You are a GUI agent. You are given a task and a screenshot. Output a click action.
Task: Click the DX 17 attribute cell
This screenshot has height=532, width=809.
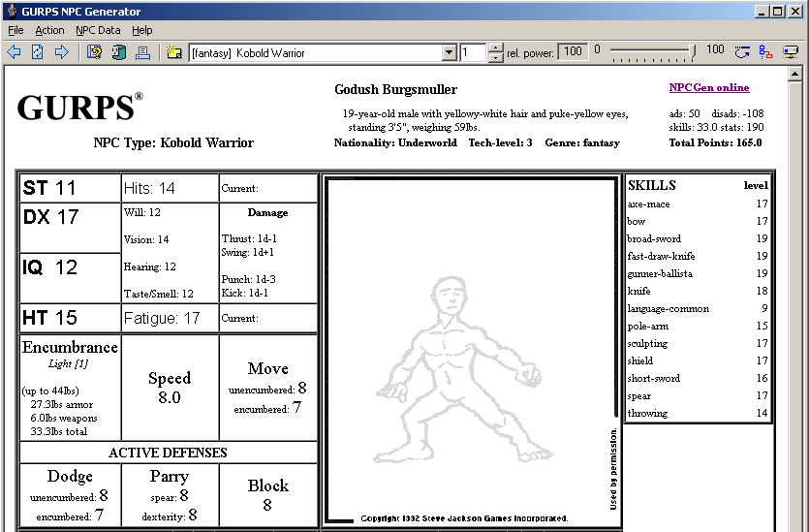70,228
